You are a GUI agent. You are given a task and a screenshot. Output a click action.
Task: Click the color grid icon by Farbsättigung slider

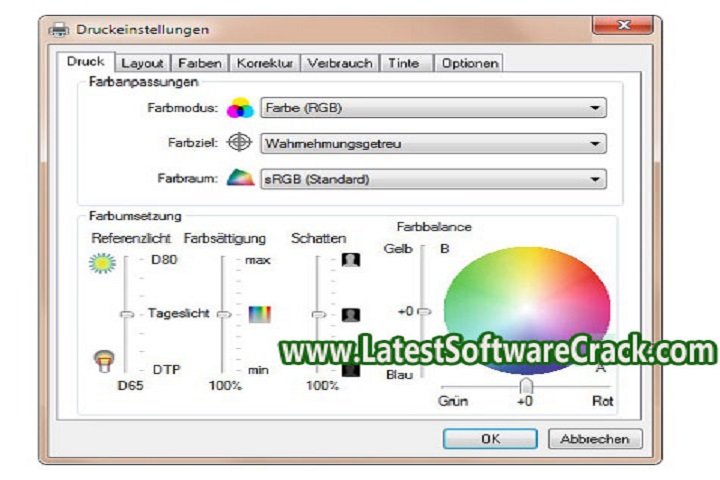click(260, 314)
